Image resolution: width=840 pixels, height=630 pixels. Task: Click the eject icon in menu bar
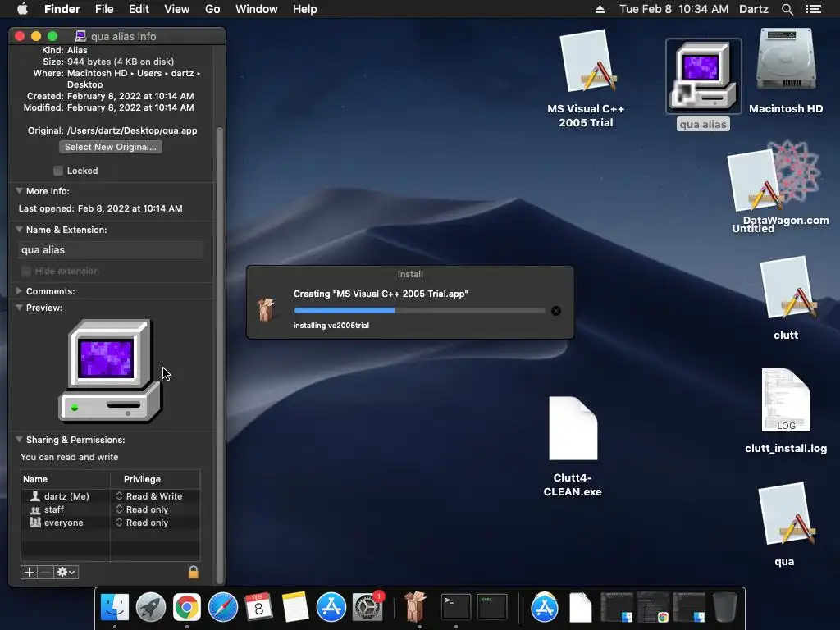(600, 9)
